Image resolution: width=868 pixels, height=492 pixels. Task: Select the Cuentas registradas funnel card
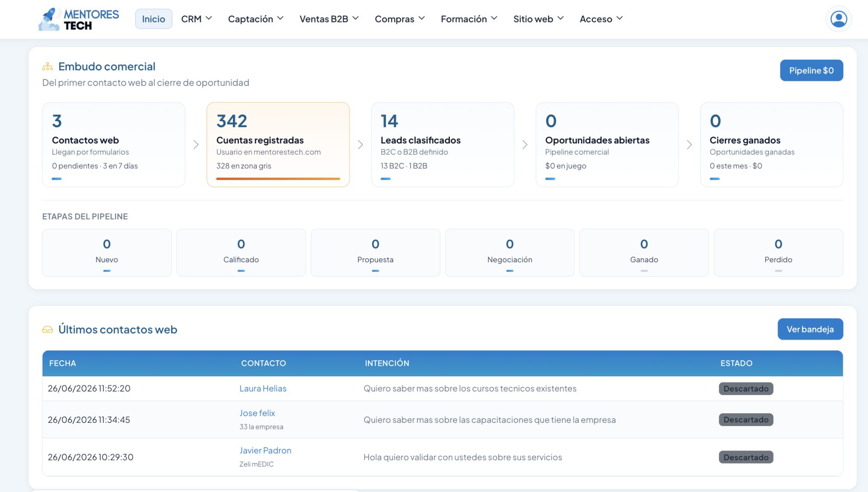click(x=278, y=145)
